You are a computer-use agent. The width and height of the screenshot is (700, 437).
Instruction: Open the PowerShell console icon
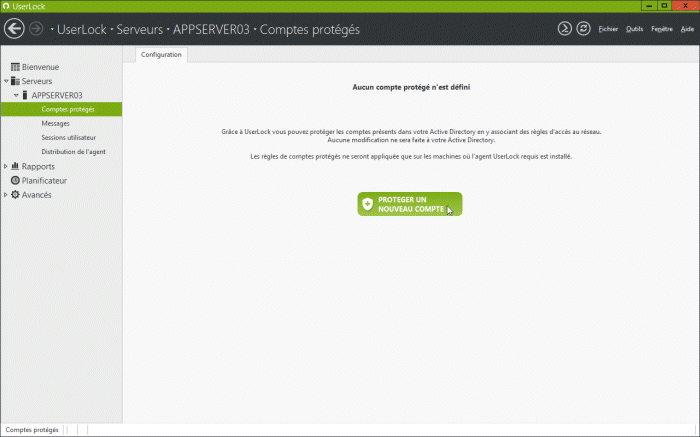(x=565, y=29)
